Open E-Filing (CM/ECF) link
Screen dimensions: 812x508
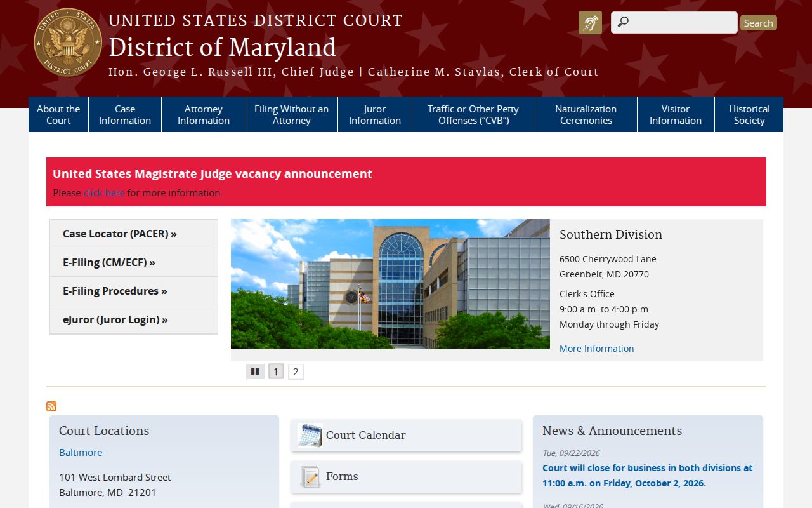(134, 262)
